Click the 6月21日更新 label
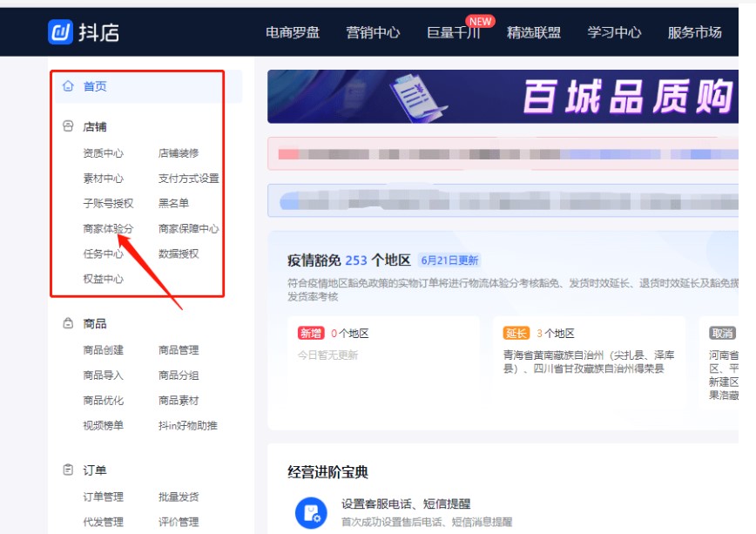Viewport: 756px width, 534px height. pos(449,260)
